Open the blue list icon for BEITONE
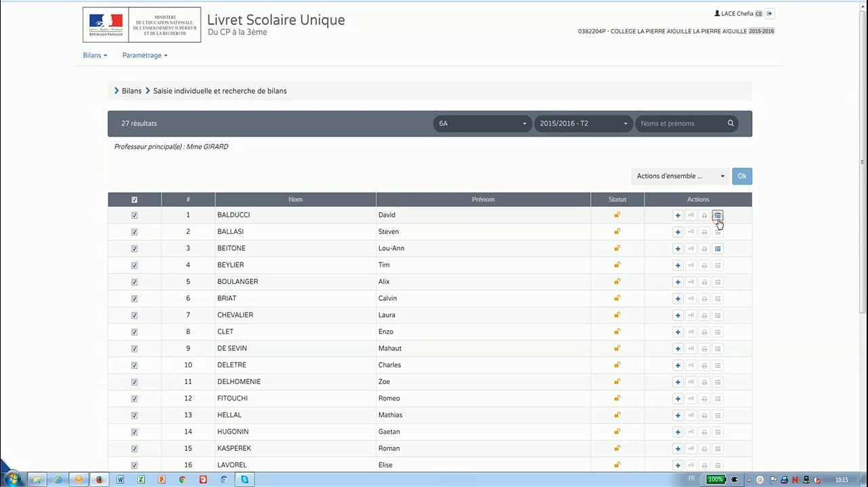 coord(718,249)
